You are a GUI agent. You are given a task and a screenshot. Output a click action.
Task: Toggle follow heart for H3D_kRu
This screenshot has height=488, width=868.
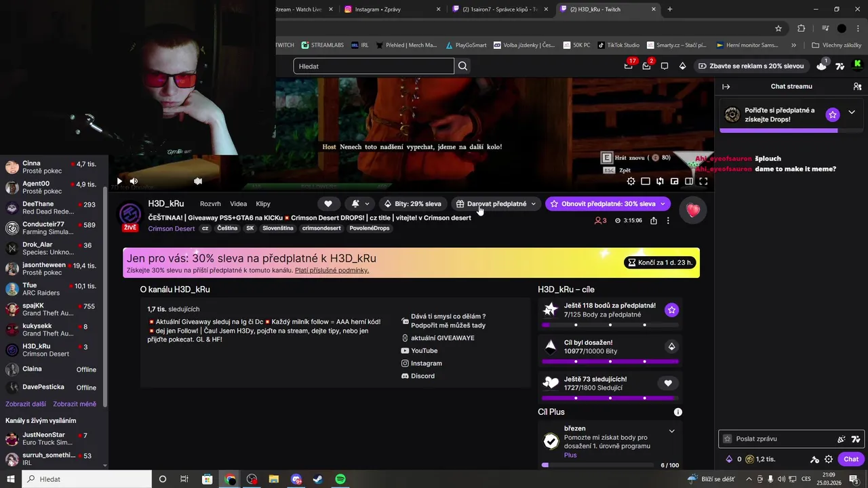(328, 203)
